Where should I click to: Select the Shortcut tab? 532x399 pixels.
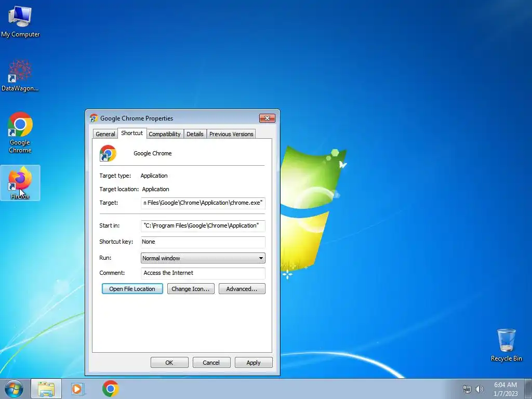[x=132, y=133]
